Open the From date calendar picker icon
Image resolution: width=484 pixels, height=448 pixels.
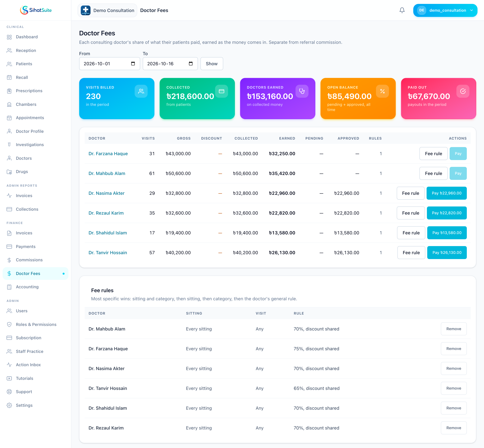pos(133,63)
